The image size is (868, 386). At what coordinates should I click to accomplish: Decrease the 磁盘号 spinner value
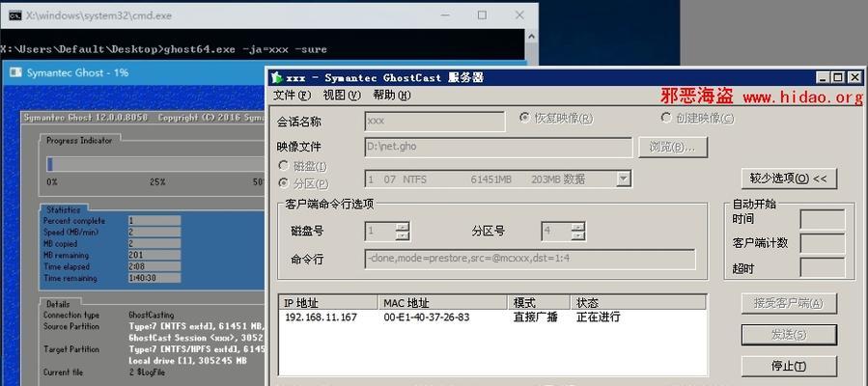tap(403, 235)
